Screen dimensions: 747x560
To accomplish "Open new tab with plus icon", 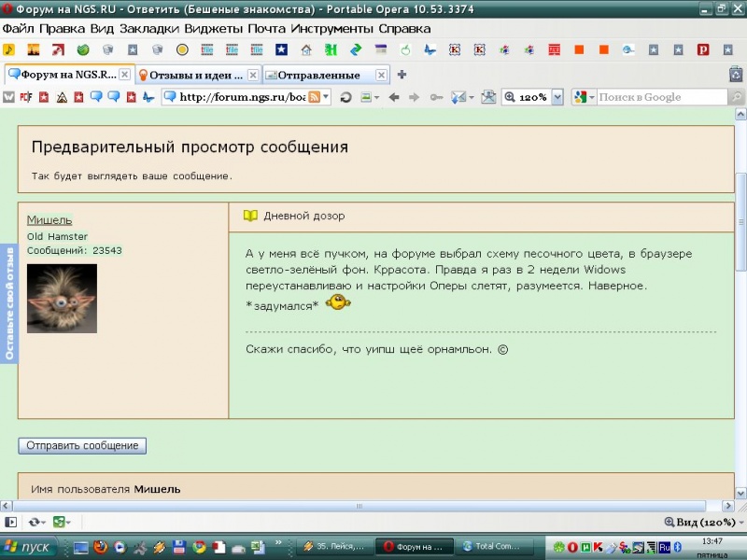I will tap(402, 75).
